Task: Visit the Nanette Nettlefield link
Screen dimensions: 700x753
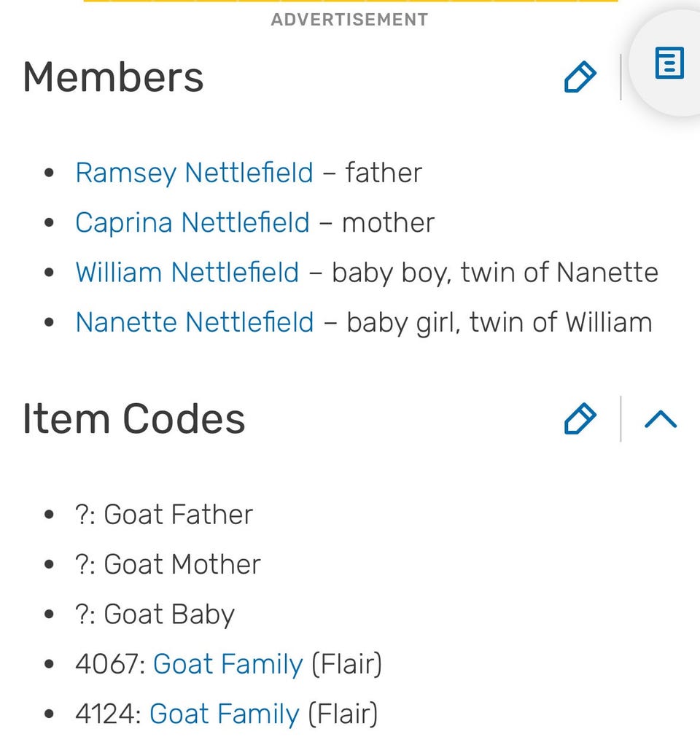Action: (195, 322)
